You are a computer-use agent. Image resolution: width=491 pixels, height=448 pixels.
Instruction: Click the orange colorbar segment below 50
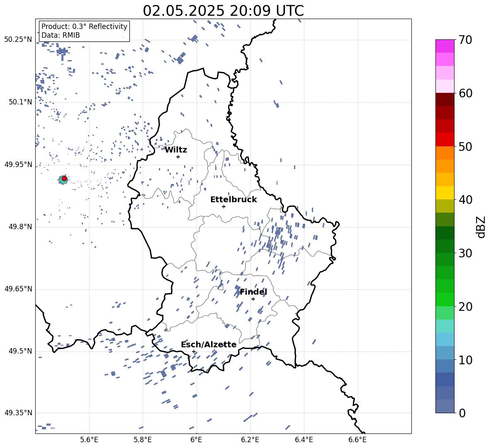point(445,153)
